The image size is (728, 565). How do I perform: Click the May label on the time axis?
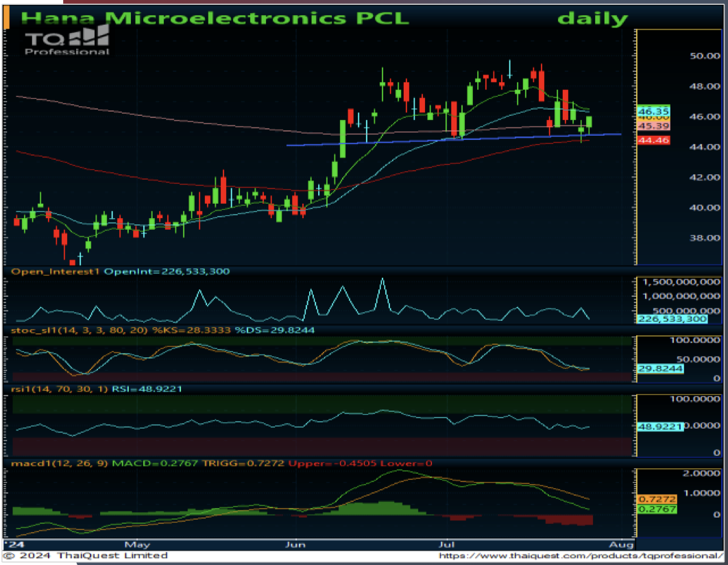pos(137,544)
